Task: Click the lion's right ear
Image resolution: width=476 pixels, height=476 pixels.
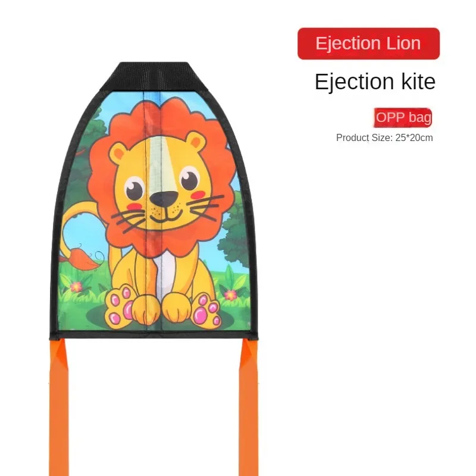Action: [195, 140]
